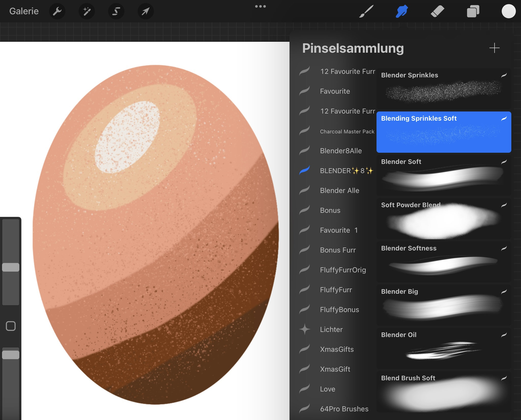
Task: Tap the square modify button in sidebar
Action: pyautogui.click(x=11, y=326)
